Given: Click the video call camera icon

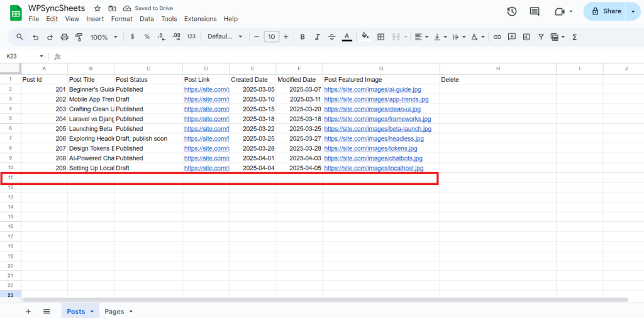Looking at the screenshot, I should point(559,11).
